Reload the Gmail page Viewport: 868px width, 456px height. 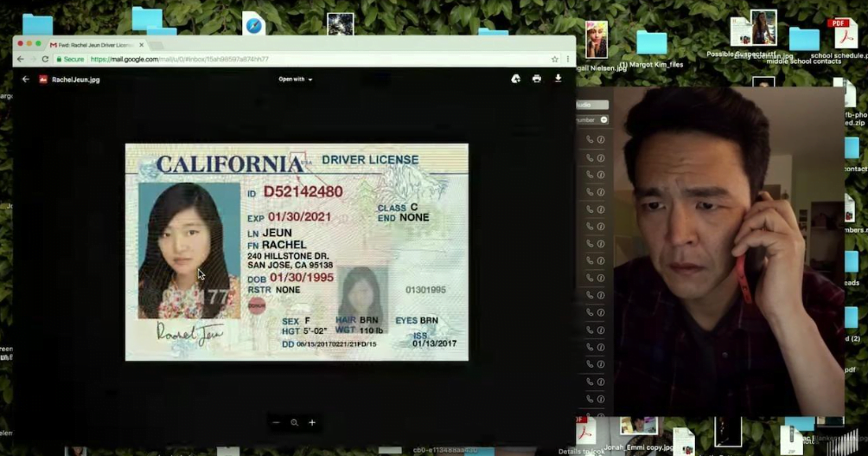[46, 59]
